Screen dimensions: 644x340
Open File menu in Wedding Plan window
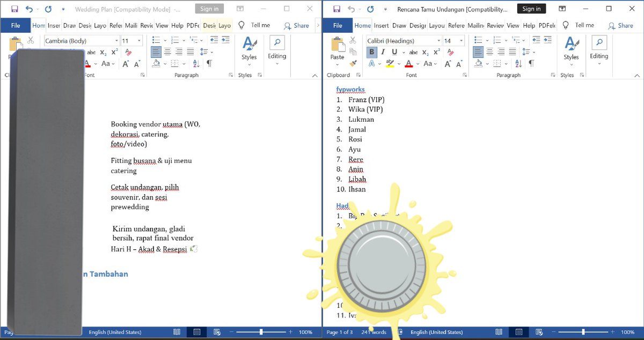[16, 25]
